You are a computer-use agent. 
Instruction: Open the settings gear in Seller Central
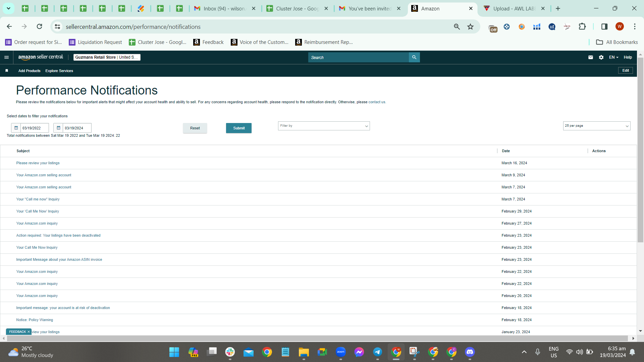coord(601,57)
